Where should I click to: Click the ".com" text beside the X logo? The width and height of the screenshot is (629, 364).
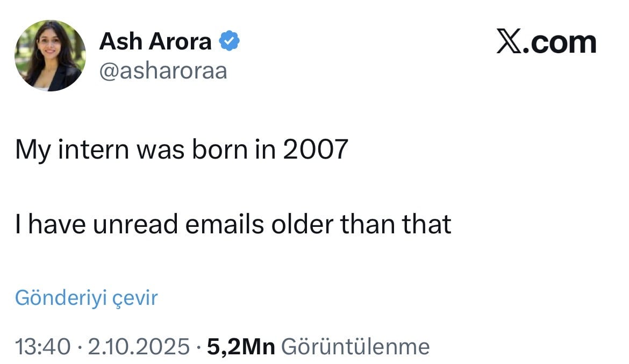[x=559, y=43]
